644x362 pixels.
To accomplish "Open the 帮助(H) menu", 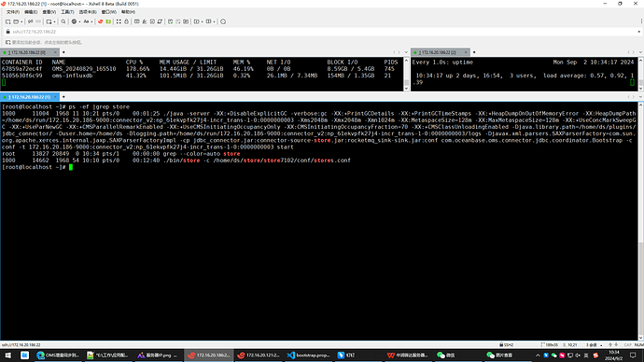I will point(128,12).
